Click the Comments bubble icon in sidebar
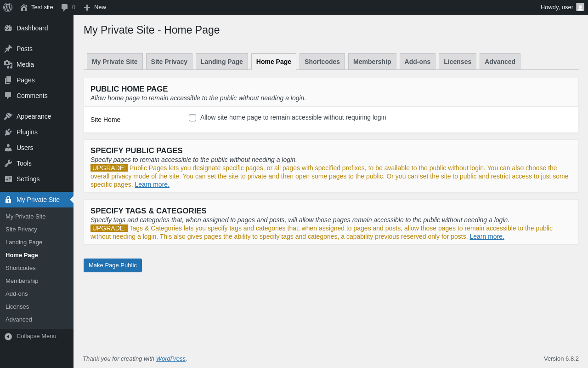 coord(8,96)
